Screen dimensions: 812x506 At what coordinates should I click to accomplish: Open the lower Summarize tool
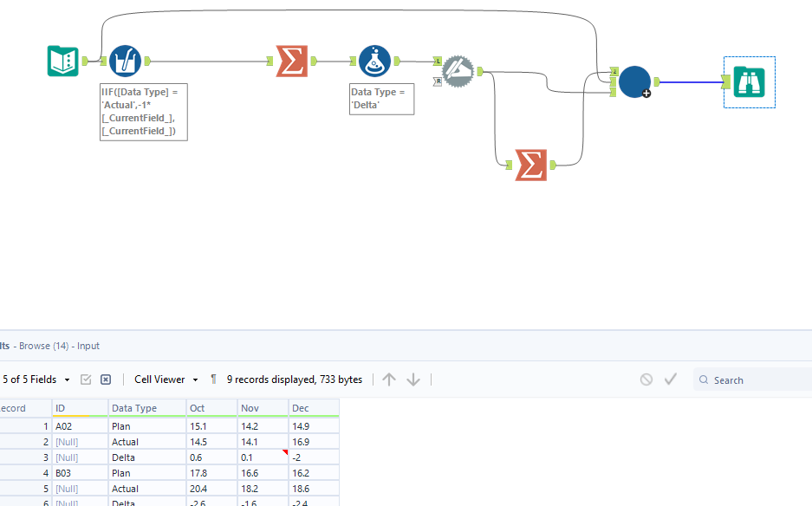tap(531, 165)
